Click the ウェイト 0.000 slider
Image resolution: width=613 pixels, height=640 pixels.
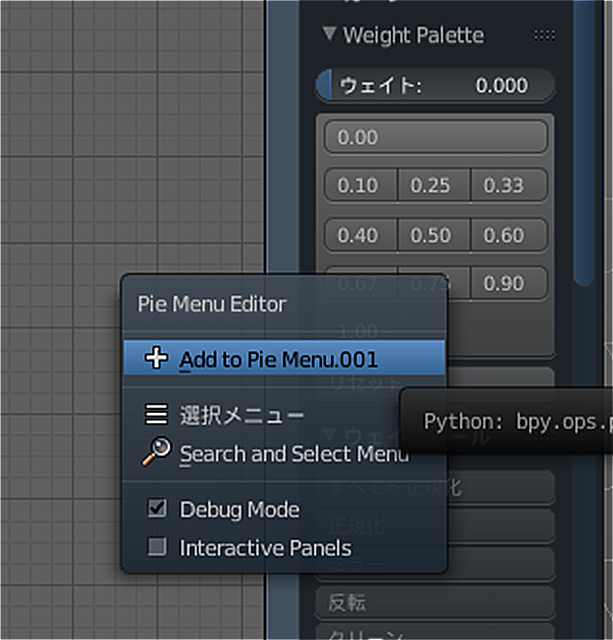[x=435, y=86]
